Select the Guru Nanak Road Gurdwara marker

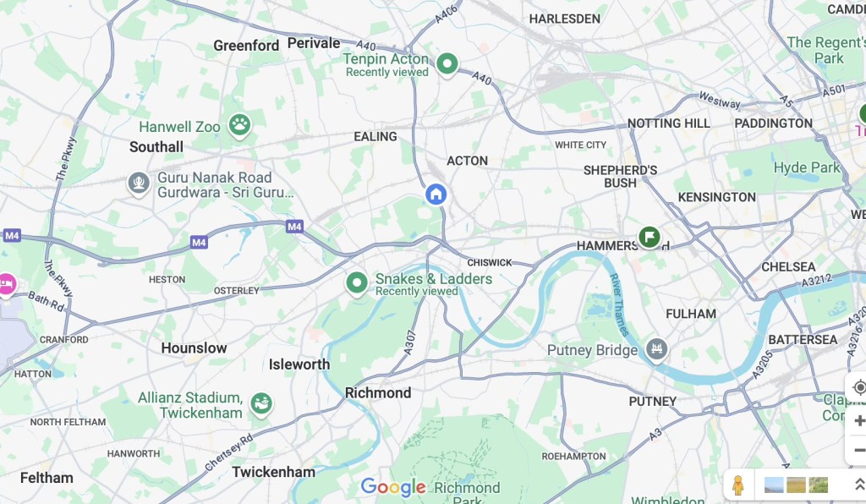tap(139, 183)
